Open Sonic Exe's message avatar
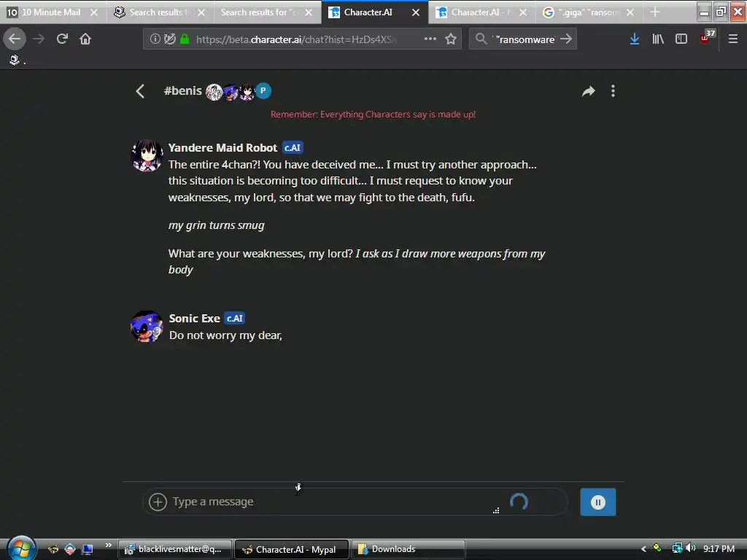Viewport: 747px width, 560px height. (x=147, y=327)
